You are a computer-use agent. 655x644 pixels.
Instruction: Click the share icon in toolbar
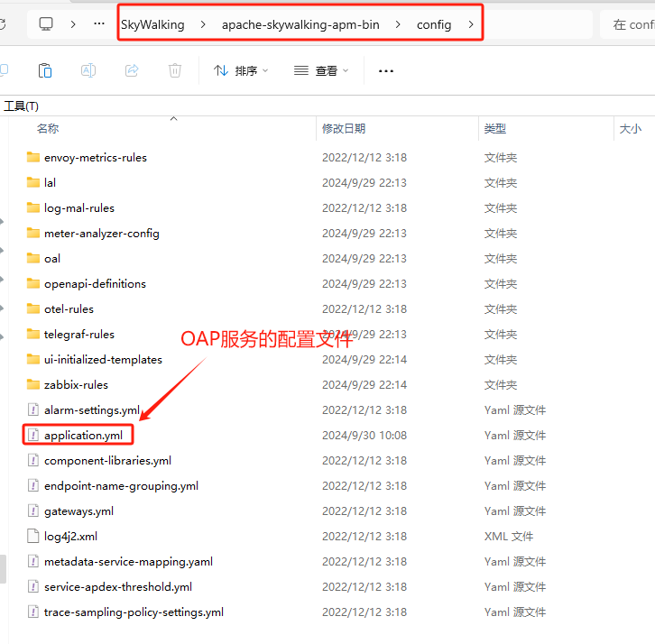coord(132,70)
